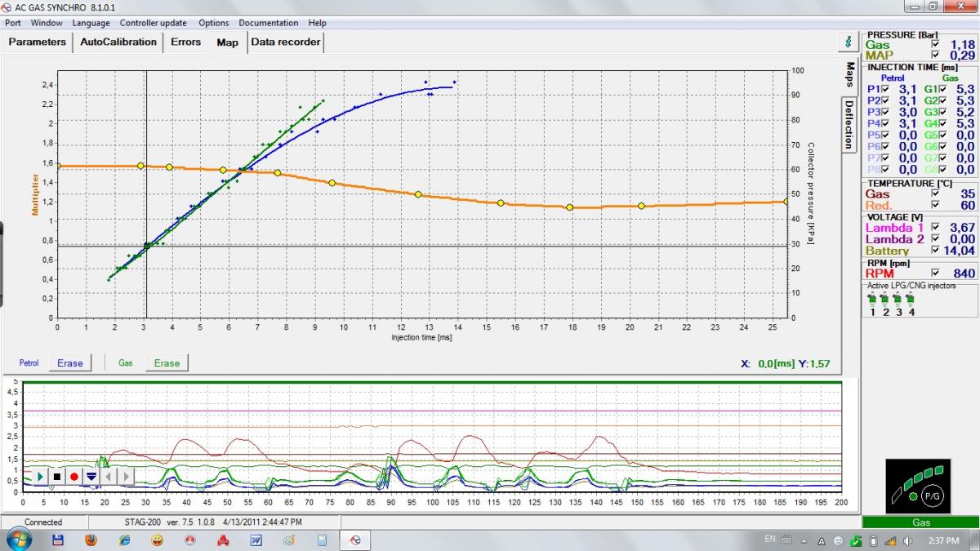Click multiplier point near 12.5 ms injection time
The height and width of the screenshot is (551, 980).
[x=418, y=194]
